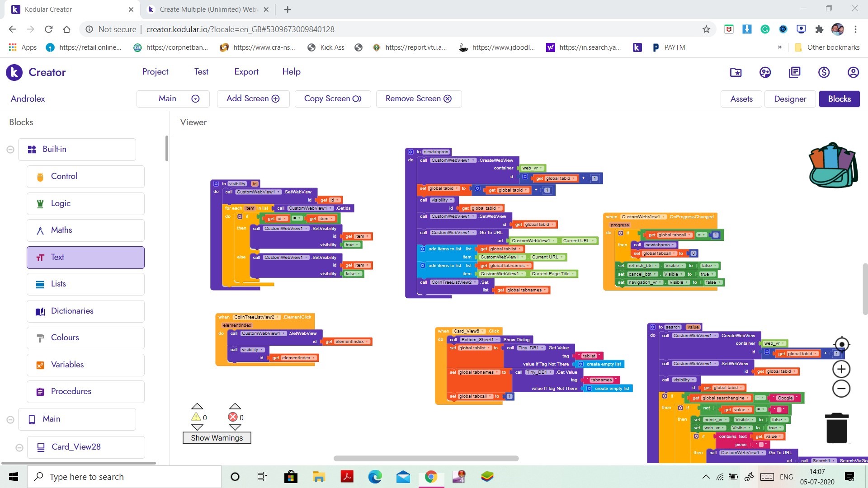Click the Windows taskbar search box
868x488 pixels.
point(124,477)
